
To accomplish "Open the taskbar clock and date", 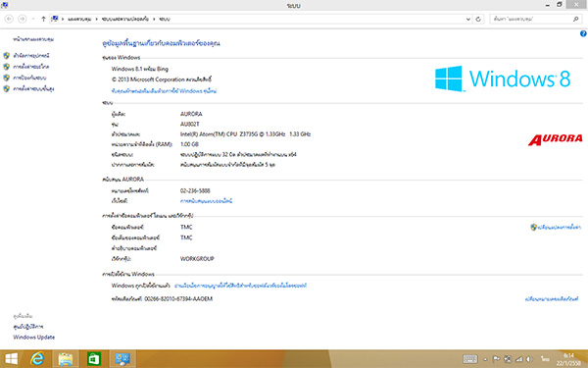I will click(x=568, y=359).
